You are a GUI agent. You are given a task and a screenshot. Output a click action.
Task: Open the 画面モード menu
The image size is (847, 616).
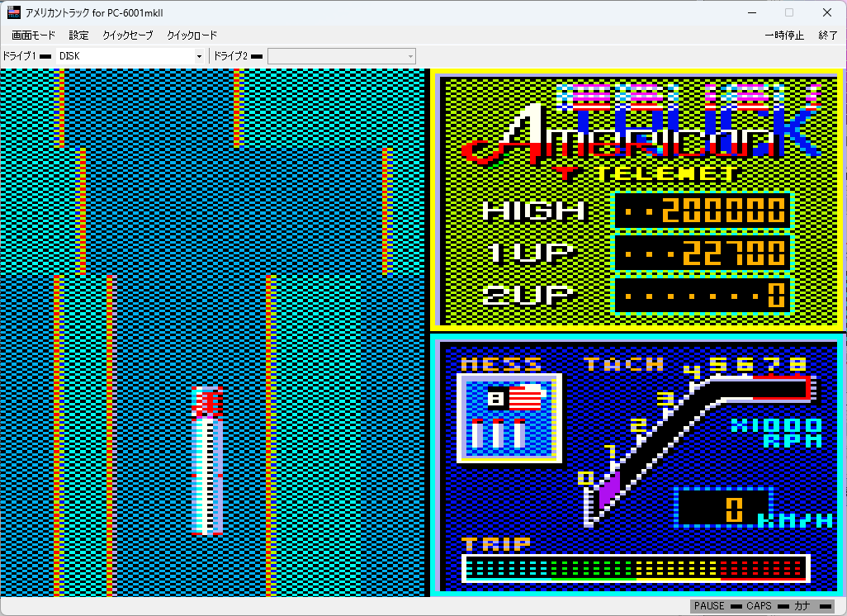click(34, 36)
